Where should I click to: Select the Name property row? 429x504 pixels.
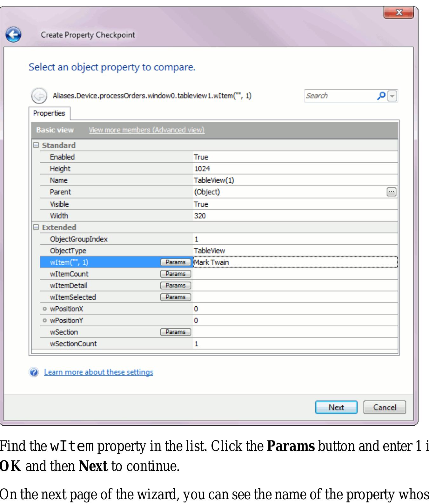pyautogui.click(x=219, y=180)
